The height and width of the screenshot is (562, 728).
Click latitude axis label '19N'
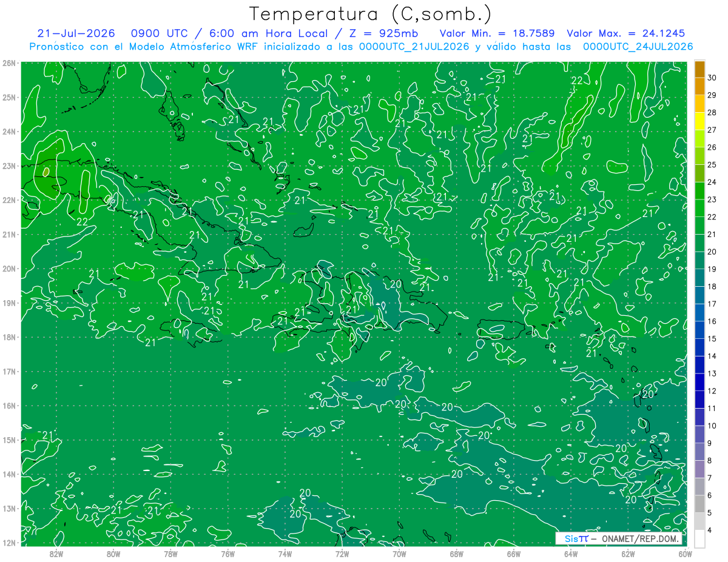pos(8,303)
